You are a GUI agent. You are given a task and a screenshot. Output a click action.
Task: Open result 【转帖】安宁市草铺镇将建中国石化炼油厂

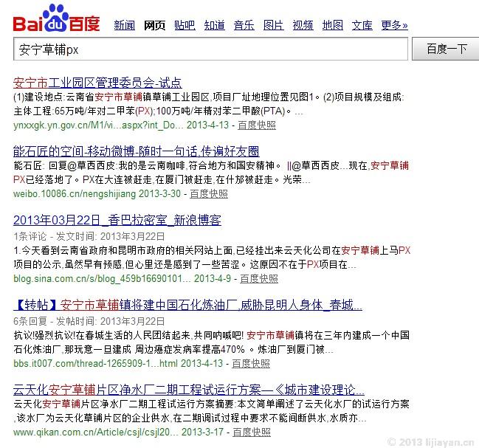(188, 305)
